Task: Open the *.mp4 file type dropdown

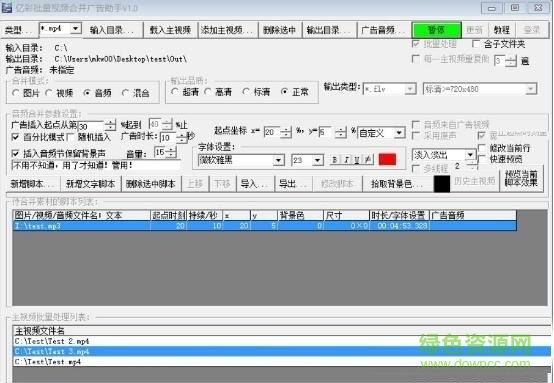Action: click(x=76, y=29)
